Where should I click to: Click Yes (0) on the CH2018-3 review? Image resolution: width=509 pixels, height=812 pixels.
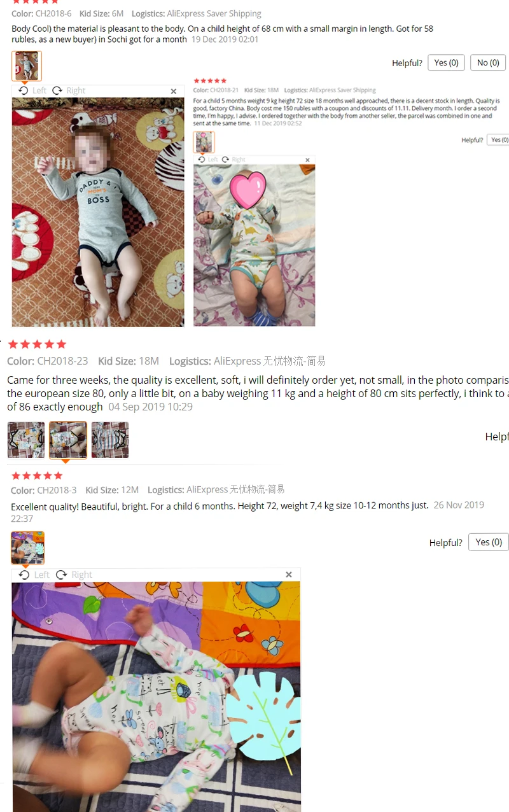489,542
